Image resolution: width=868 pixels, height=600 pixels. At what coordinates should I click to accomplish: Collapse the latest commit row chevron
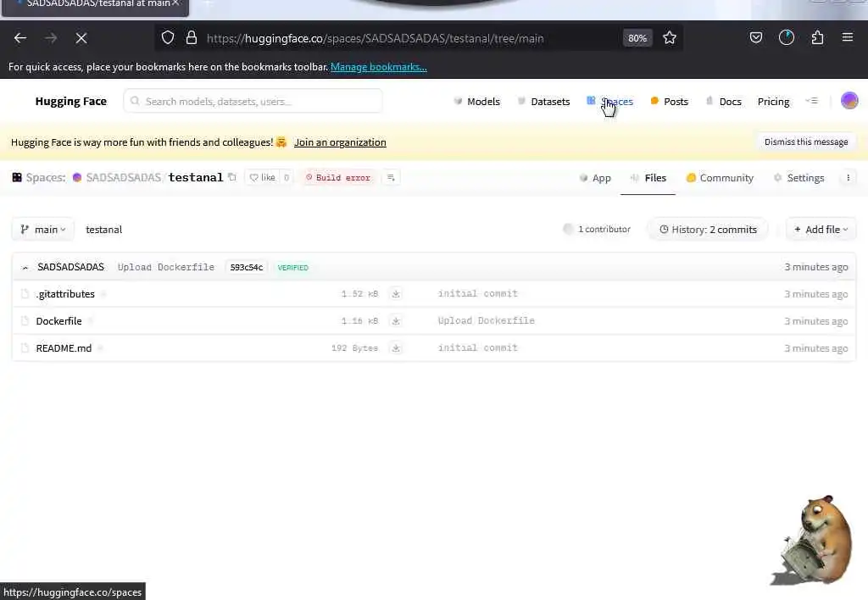pyautogui.click(x=25, y=267)
